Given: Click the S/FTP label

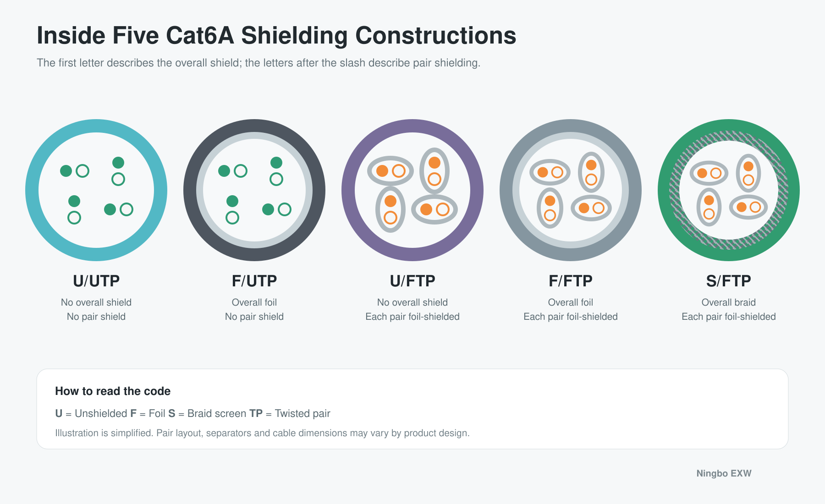Looking at the screenshot, I should point(729,281).
